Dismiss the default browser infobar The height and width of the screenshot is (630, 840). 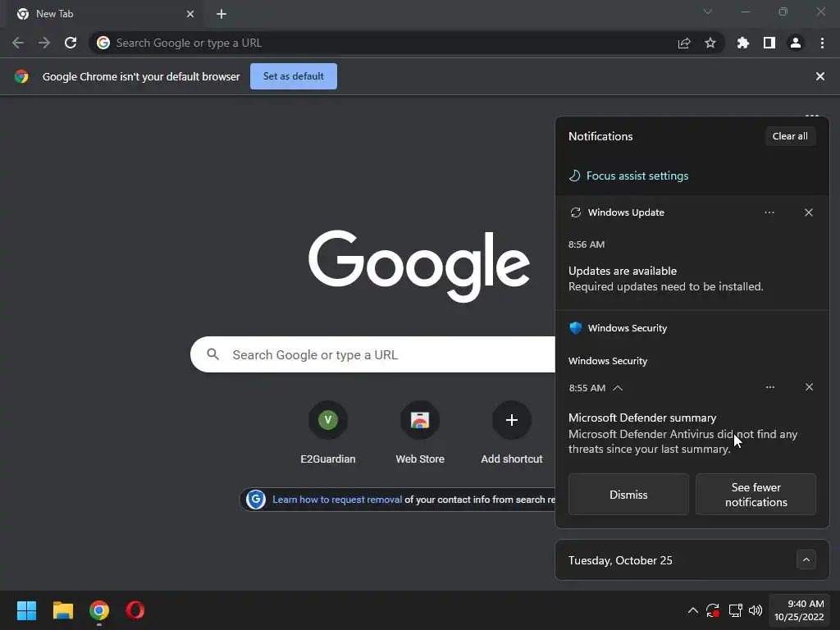(820, 76)
